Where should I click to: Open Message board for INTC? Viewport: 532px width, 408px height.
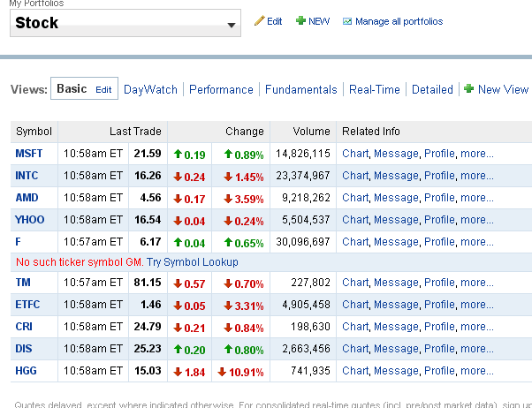[x=396, y=176]
